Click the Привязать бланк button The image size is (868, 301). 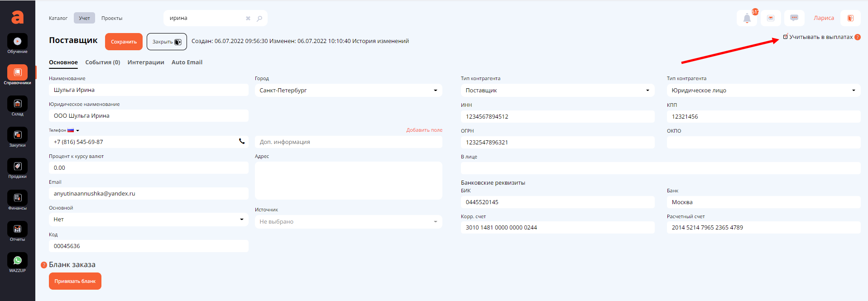coord(75,281)
